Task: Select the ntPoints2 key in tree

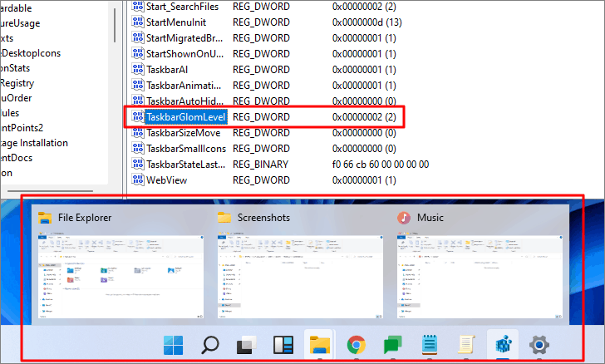Action: point(22,128)
